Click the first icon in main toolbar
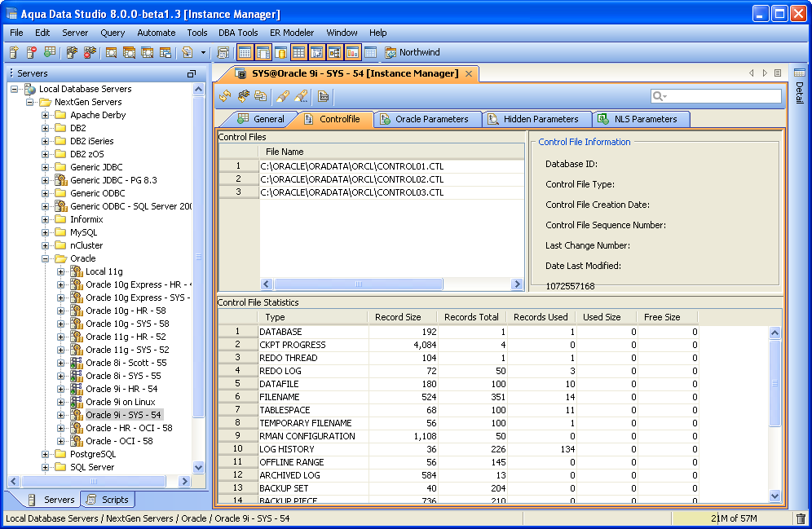Viewport: 812px width, 529px height. point(14,53)
